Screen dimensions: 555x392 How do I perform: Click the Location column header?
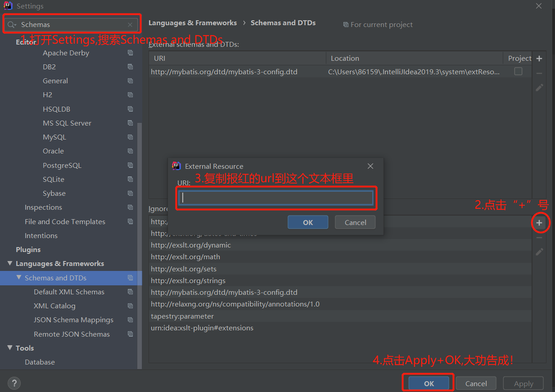pos(415,58)
